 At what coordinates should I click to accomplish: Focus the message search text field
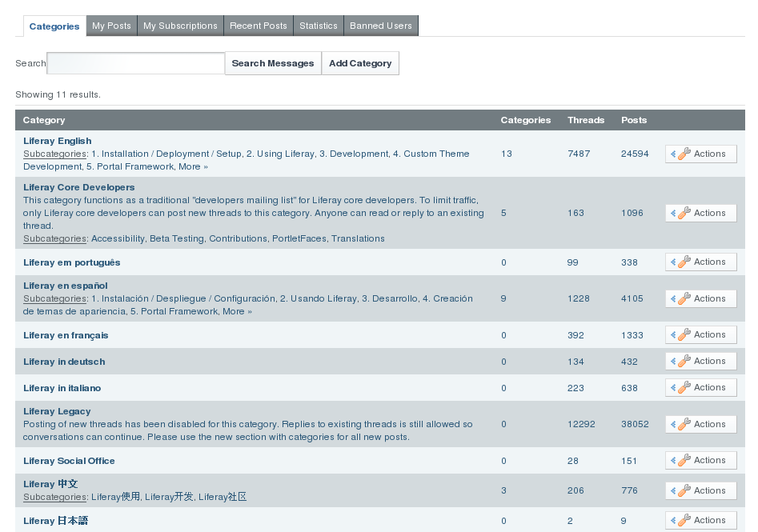[136, 63]
